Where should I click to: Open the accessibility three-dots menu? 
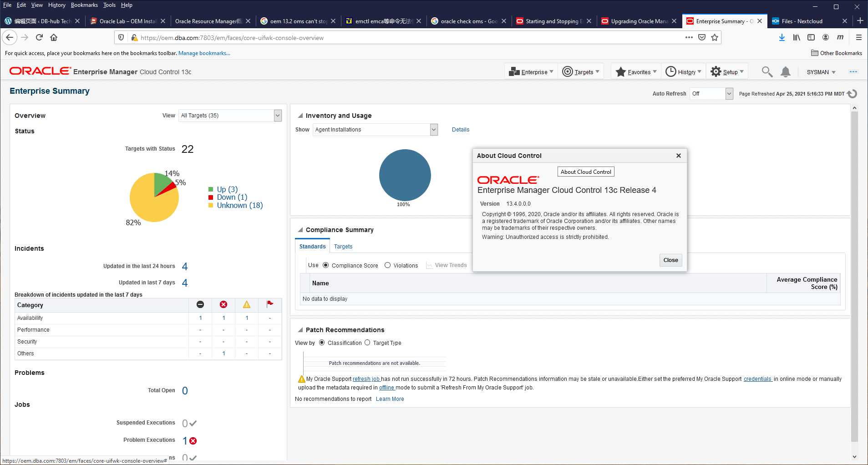point(853,72)
